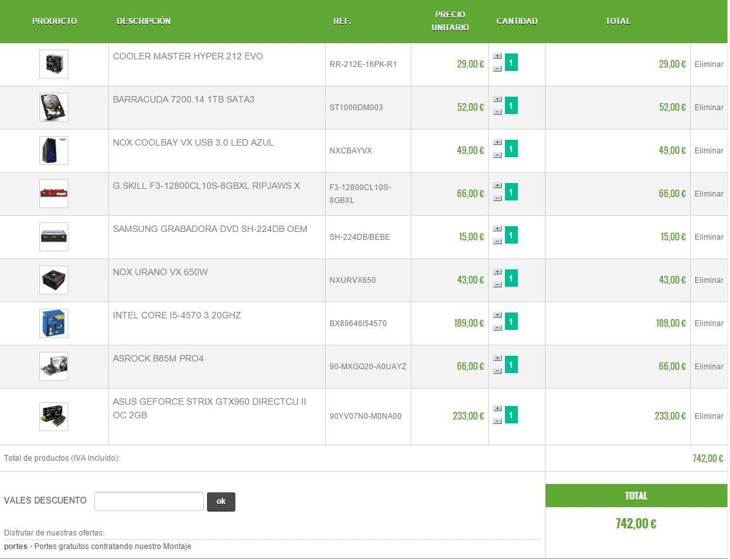Decrease quantity of Barracuda 1TB SATA3
This screenshot has height=560, width=730.
click(x=497, y=112)
